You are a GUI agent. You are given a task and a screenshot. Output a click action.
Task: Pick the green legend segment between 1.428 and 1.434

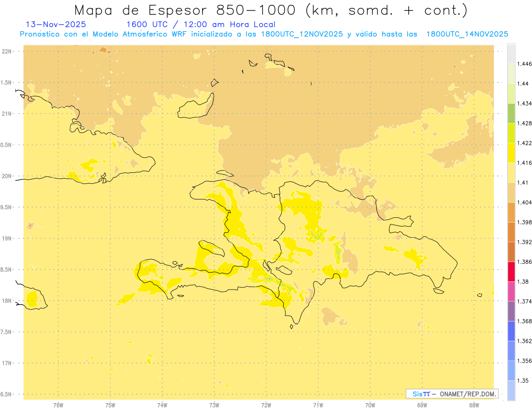point(511,113)
